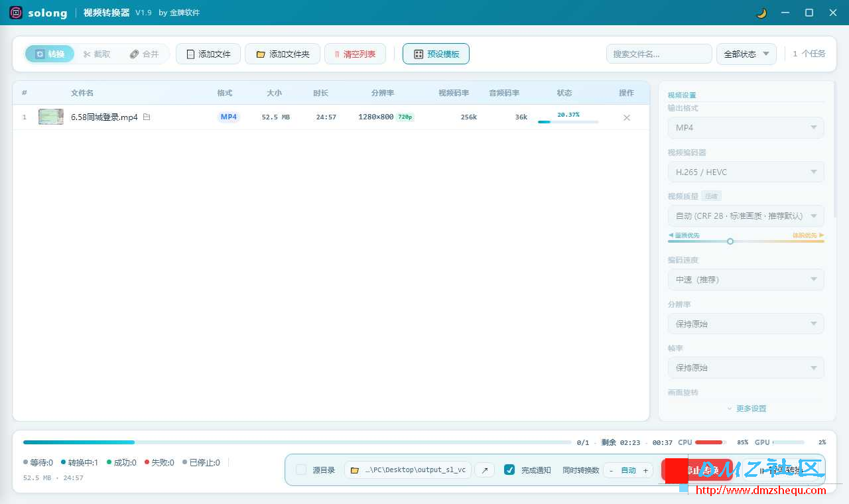849x504 pixels.
Task: Remove the task with the X icon
Action: (x=626, y=117)
